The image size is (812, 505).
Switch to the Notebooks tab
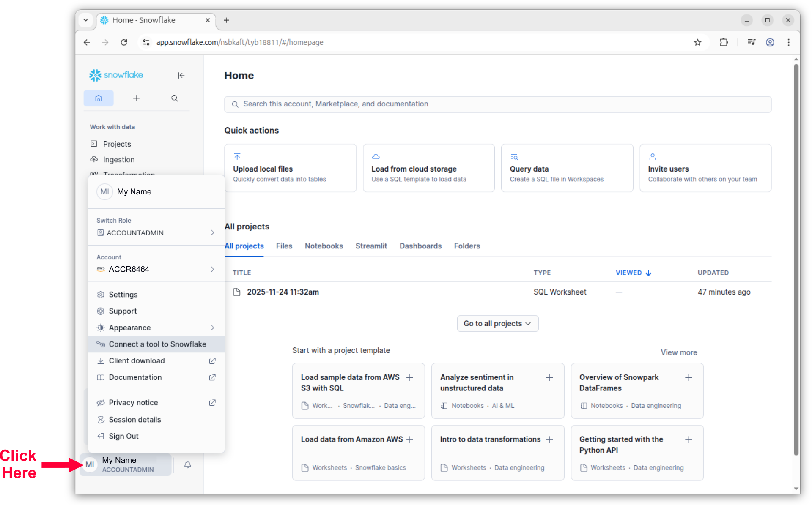click(324, 246)
